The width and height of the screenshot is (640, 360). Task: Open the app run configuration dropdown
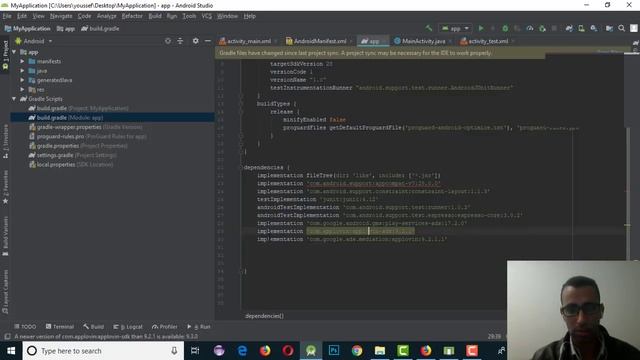456,28
